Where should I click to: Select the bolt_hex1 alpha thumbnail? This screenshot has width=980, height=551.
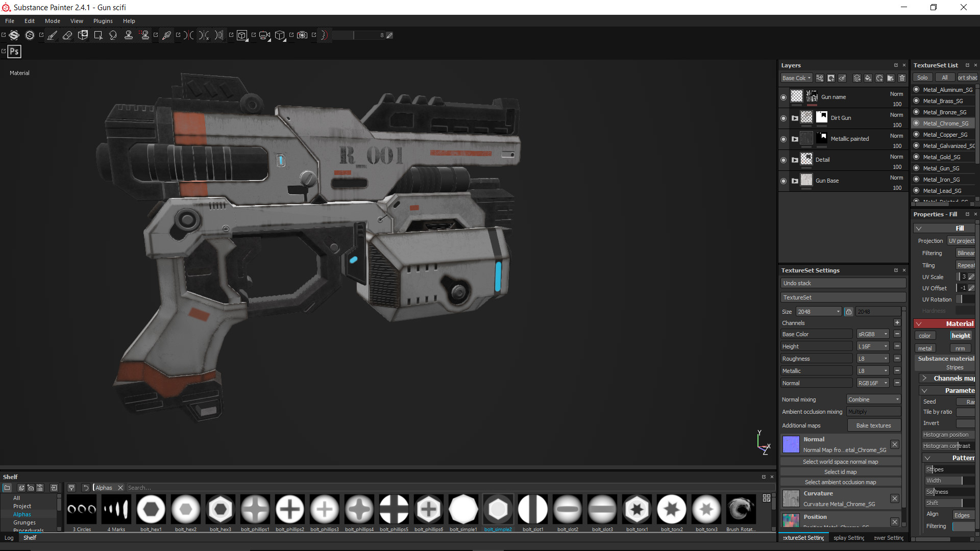(151, 509)
